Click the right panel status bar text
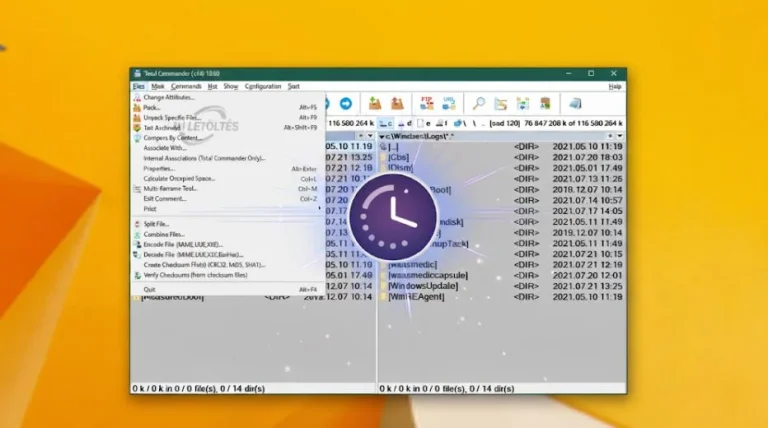 (x=447, y=388)
